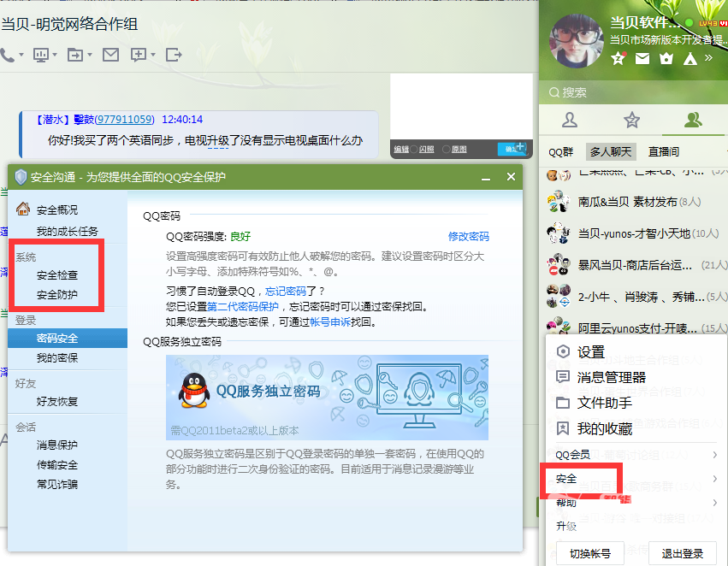Click the send file folder icon

coord(75,56)
